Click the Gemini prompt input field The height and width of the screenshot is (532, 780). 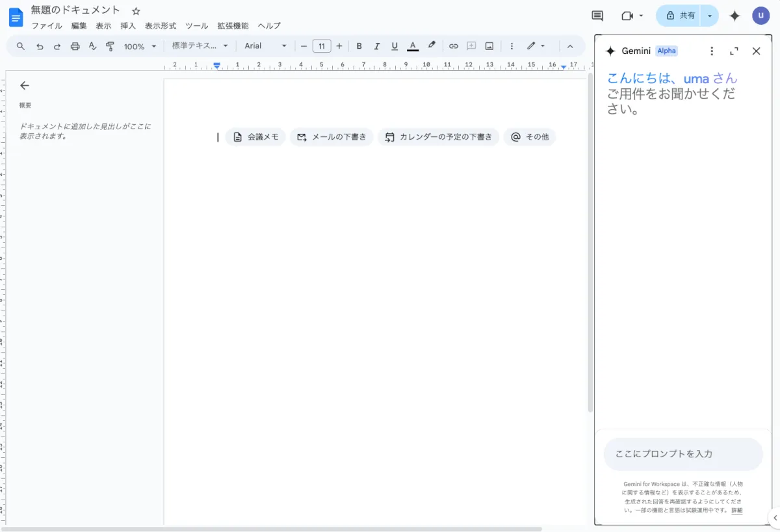pyautogui.click(x=683, y=454)
